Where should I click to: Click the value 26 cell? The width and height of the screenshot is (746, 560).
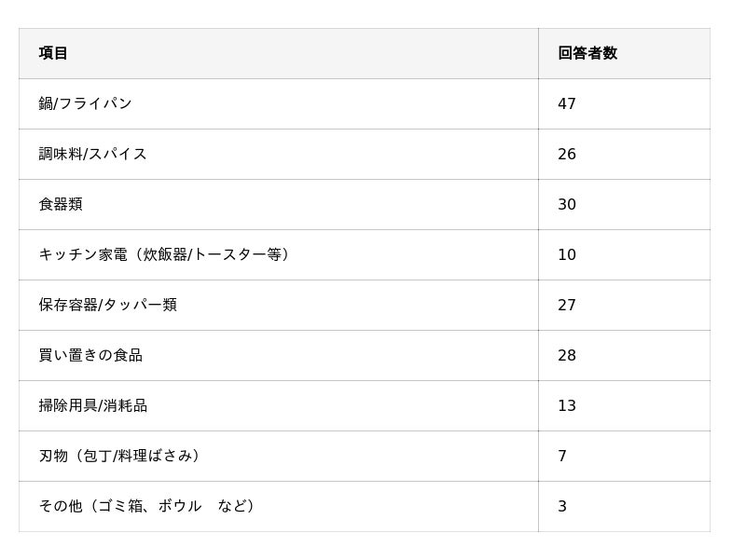click(x=567, y=154)
